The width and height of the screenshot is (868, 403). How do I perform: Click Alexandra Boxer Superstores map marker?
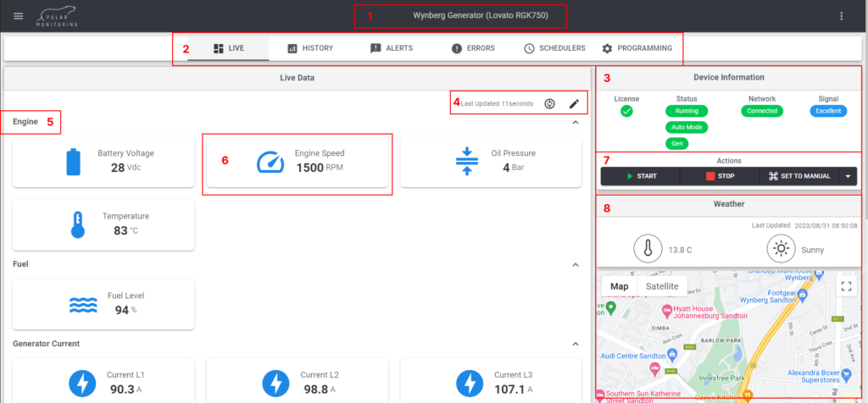point(847,376)
